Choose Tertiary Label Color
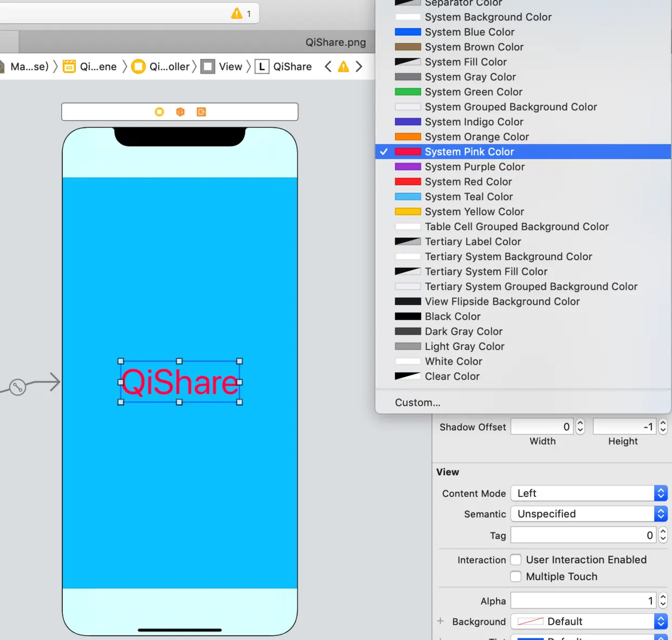Viewport: 672px width, 640px height. coord(524,242)
